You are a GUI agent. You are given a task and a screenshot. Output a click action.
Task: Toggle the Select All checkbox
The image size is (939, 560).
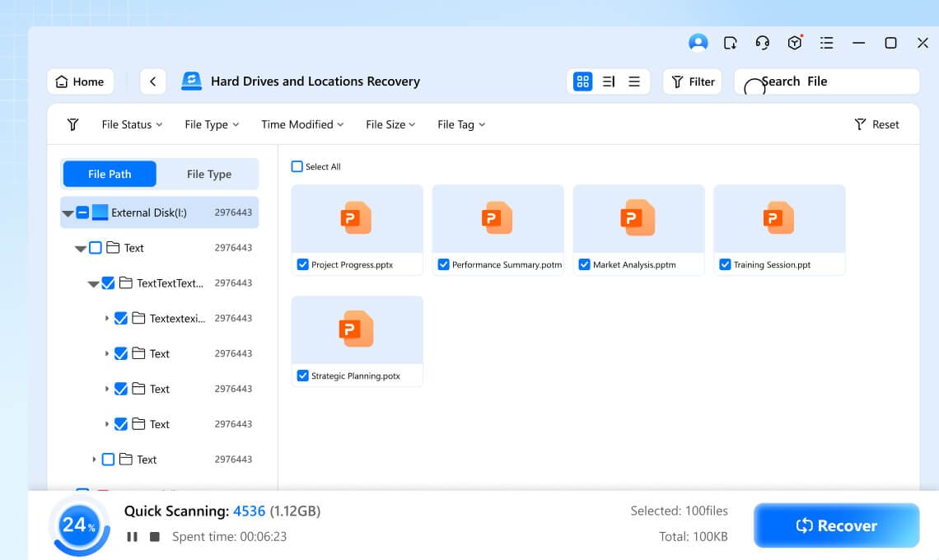click(x=297, y=166)
